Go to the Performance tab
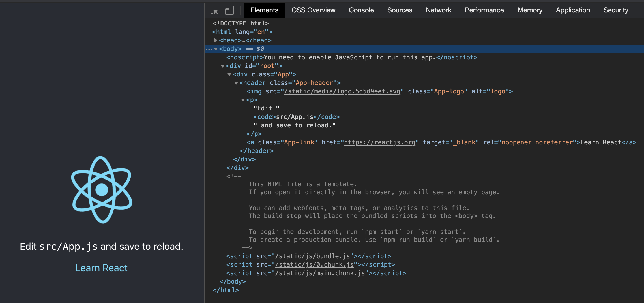The height and width of the screenshot is (303, 644). [x=484, y=10]
